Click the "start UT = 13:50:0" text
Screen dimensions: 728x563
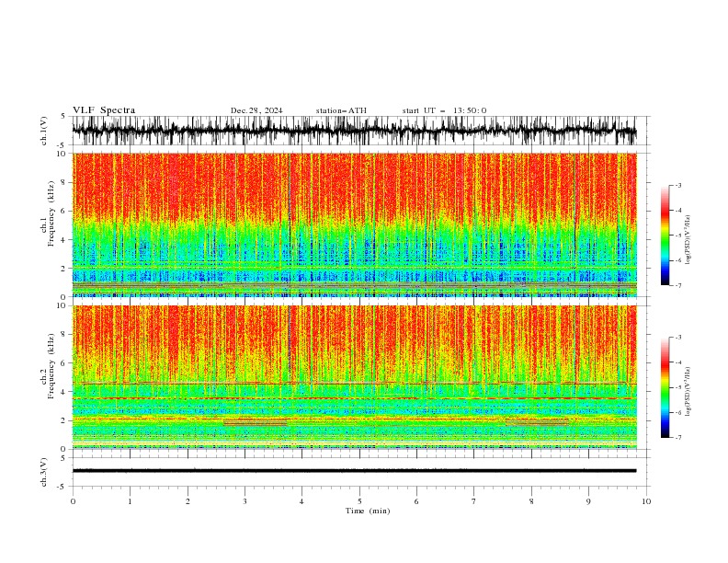444,110
